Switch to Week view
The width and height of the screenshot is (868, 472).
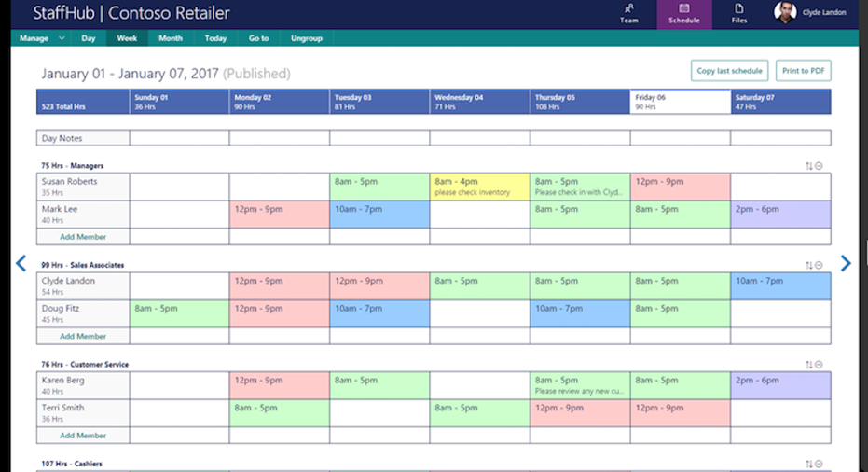127,38
